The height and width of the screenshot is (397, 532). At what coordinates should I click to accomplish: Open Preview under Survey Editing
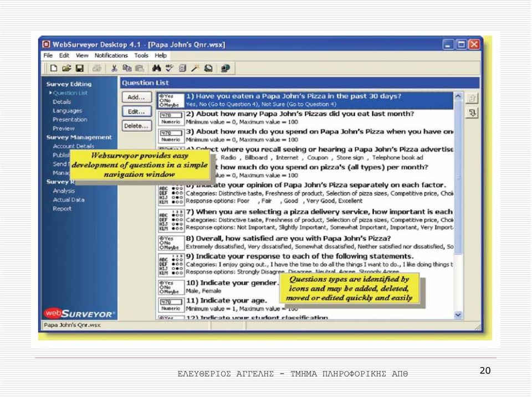point(63,128)
